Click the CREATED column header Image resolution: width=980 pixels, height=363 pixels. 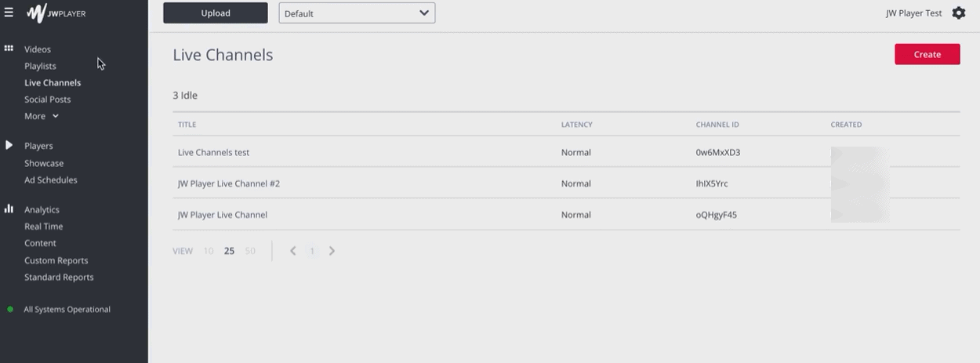(x=846, y=125)
